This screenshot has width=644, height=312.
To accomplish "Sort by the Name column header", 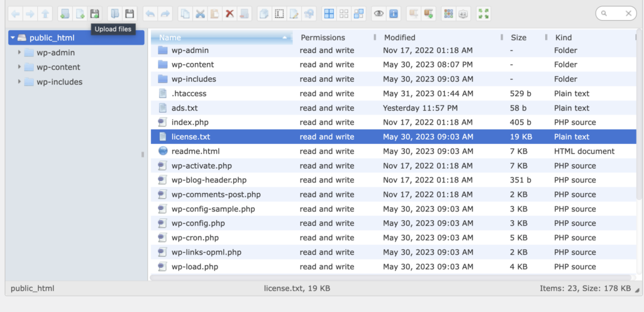I will 222,37.
